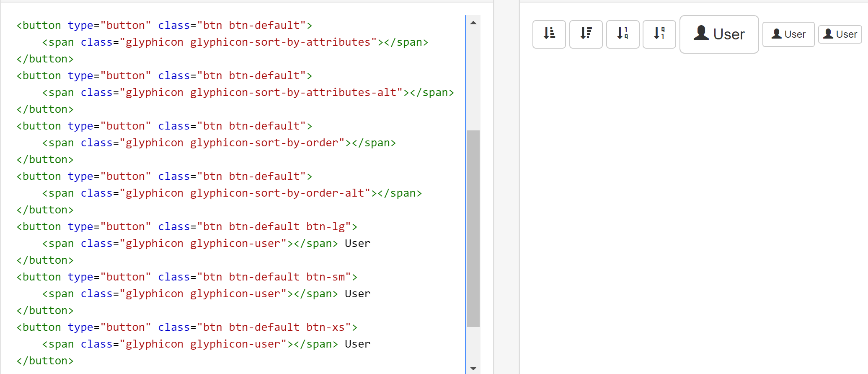This screenshot has height=374, width=868.
Task: Click the code panel vertical scrollbar thumb
Action: click(473, 229)
